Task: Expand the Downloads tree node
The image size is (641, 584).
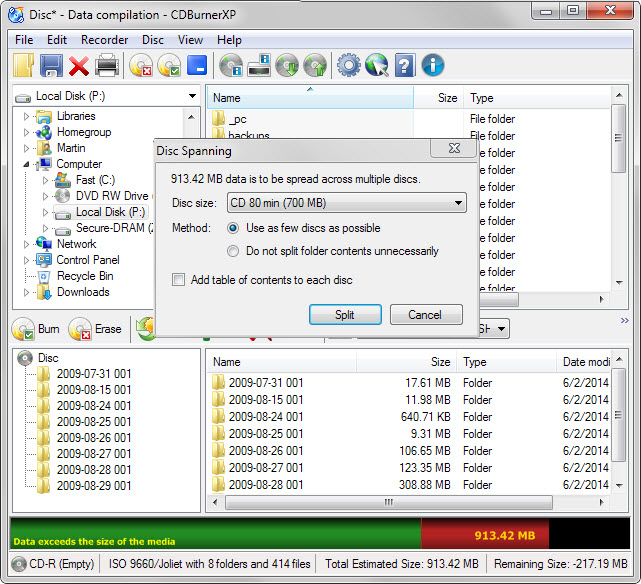Action: (x=27, y=292)
